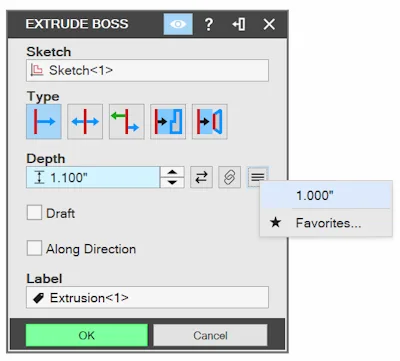Select the extrude to geometry type
Viewport: 400px width, 361px height.
[x=168, y=122]
